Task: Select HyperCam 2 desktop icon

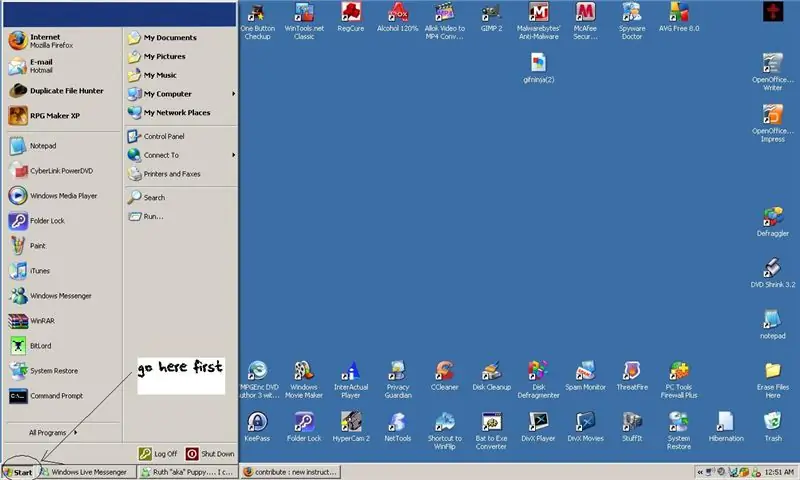Action: click(x=351, y=427)
